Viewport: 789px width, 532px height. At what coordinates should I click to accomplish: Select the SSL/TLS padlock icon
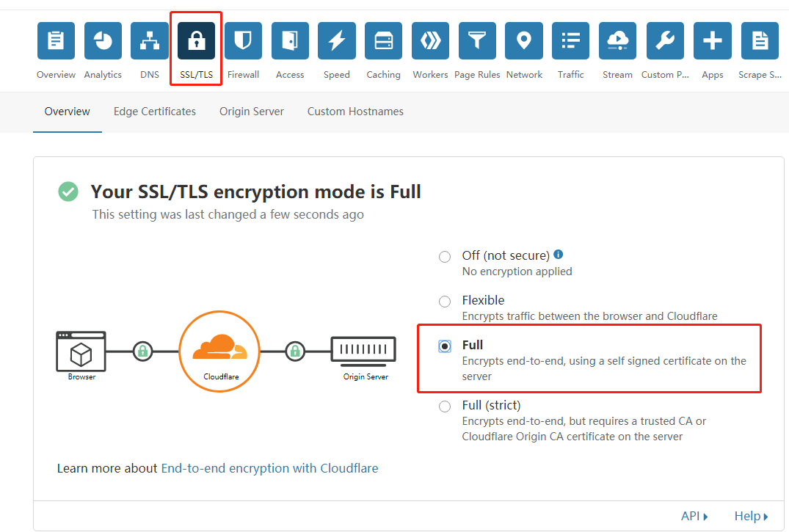pos(196,40)
